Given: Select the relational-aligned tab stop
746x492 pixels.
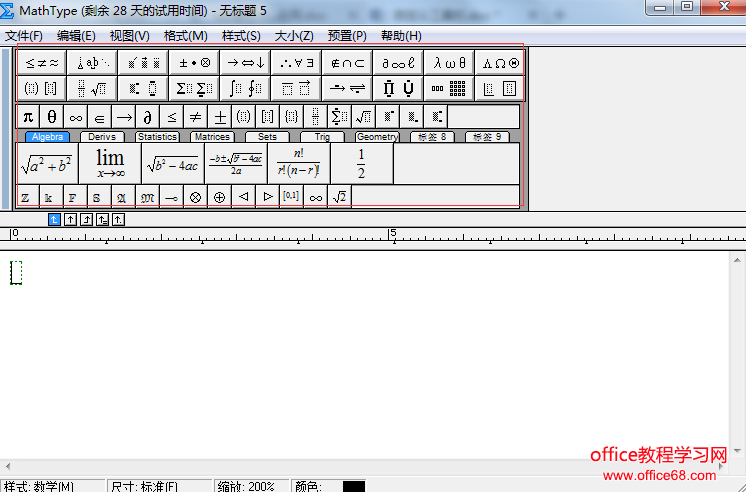Looking at the screenshot, I should [103, 219].
